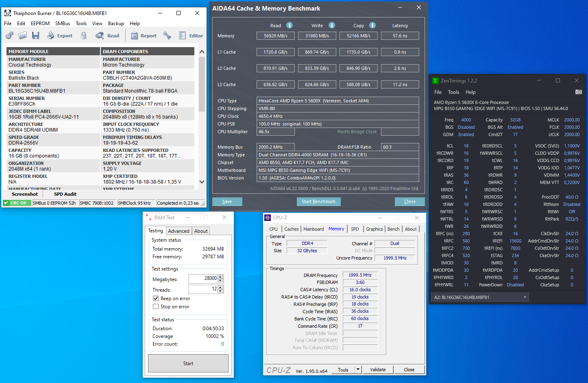Screen dimensions: 588x383
Task: Increase Threads value with up arrow
Action: pyautogui.click(x=220, y=287)
